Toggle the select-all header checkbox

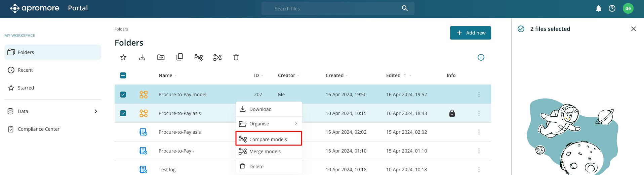pos(123,75)
